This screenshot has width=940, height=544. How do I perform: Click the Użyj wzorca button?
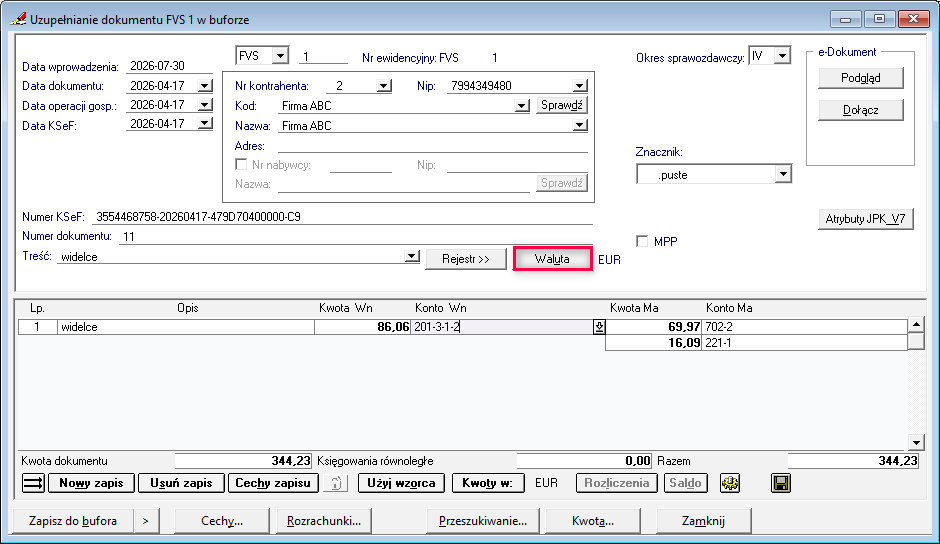pyautogui.click(x=401, y=483)
